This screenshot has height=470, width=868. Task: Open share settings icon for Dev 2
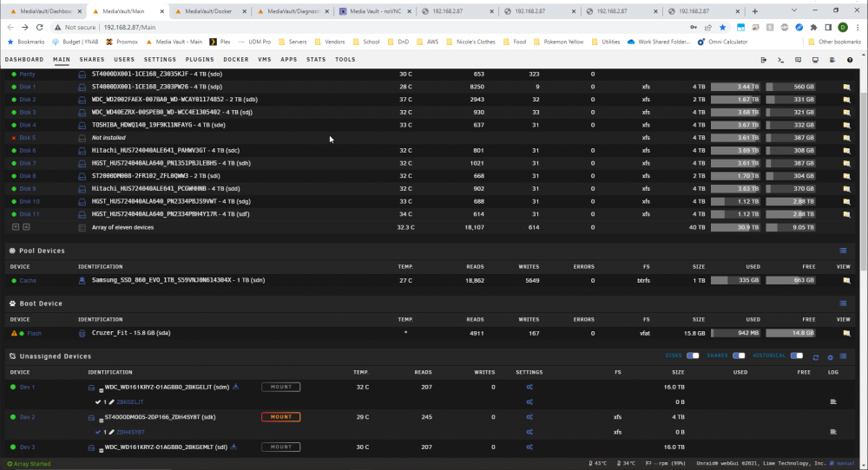click(x=529, y=417)
